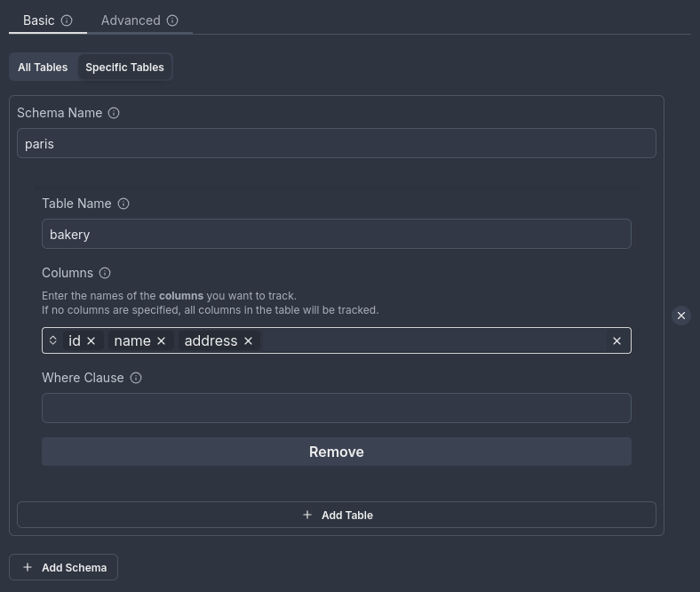Remove the 'address' column tag
This screenshot has height=592, width=700.
pyautogui.click(x=248, y=341)
